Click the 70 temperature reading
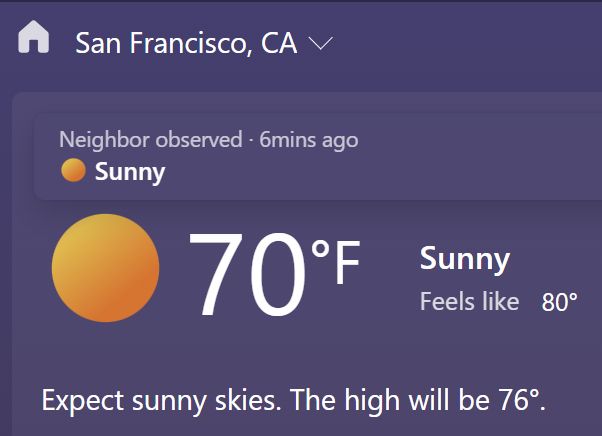The image size is (602, 436). click(248, 273)
